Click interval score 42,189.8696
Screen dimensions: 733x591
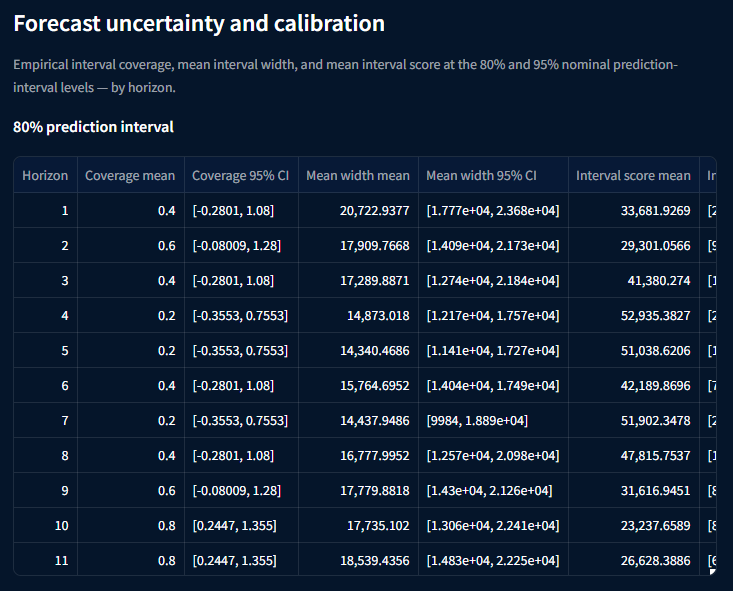pyautogui.click(x=633, y=386)
